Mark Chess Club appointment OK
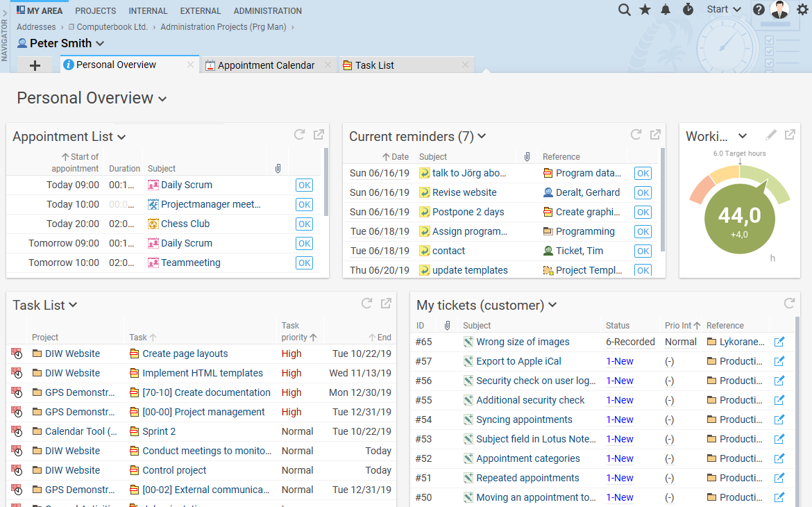Image resolution: width=812 pixels, height=507 pixels. [305, 224]
